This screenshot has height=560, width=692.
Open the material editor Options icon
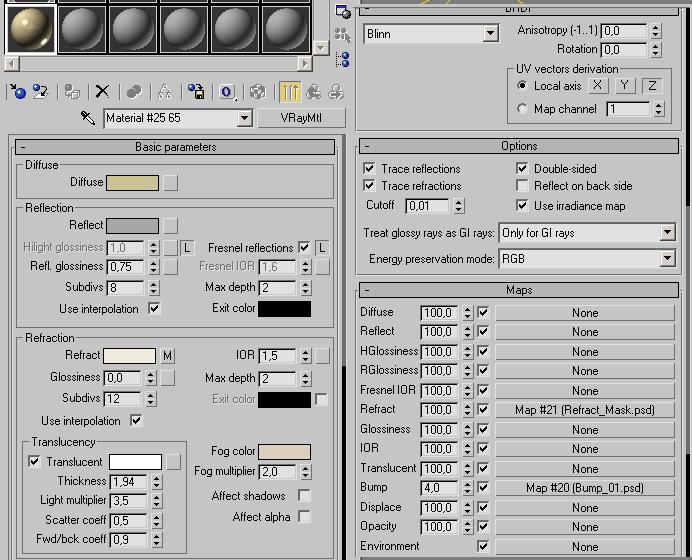343,11
